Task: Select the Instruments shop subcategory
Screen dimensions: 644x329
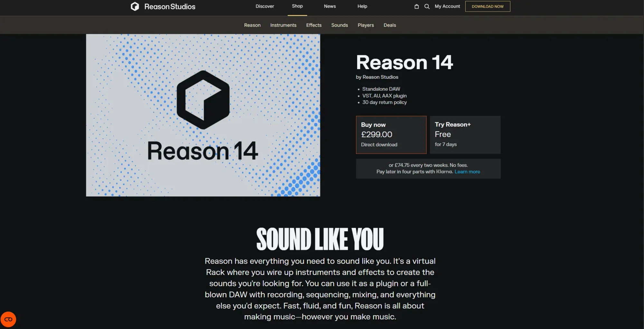Action: coord(283,25)
